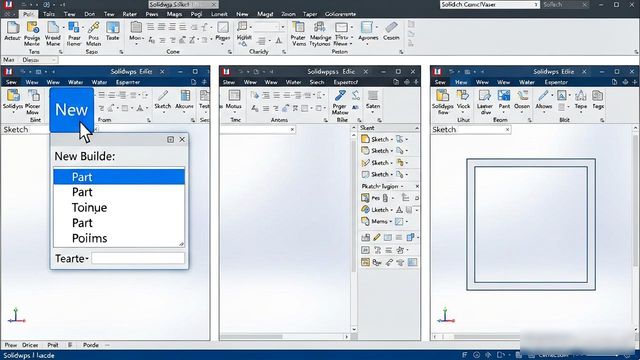
Task: Click the Saten icon in middle window
Action: point(373,99)
